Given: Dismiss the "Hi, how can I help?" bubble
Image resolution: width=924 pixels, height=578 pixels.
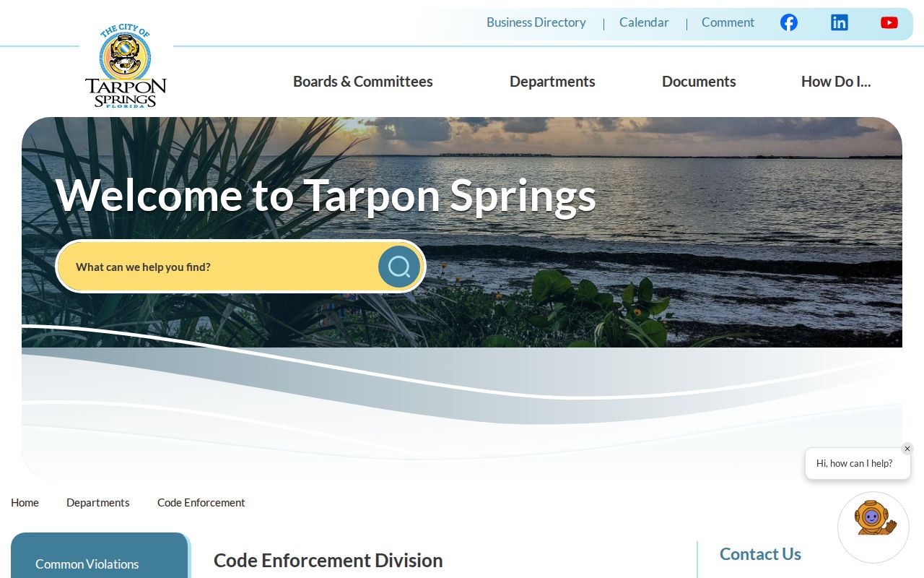Looking at the screenshot, I should pyautogui.click(x=907, y=449).
